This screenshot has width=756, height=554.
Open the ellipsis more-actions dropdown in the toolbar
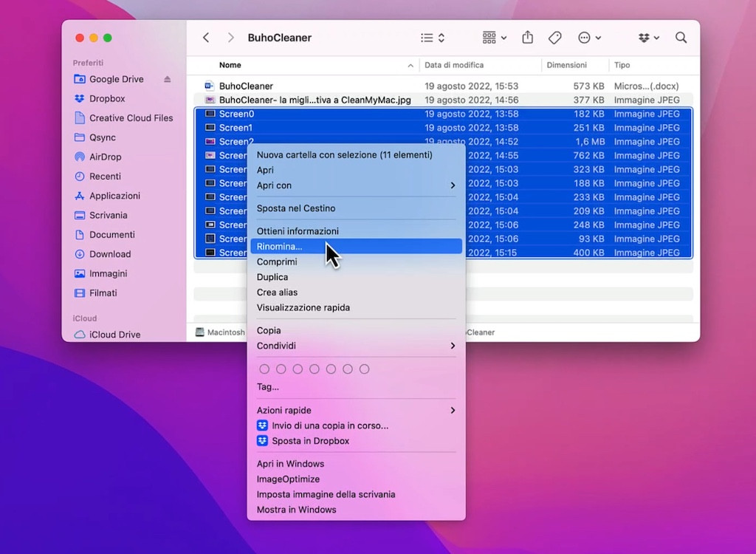(589, 38)
